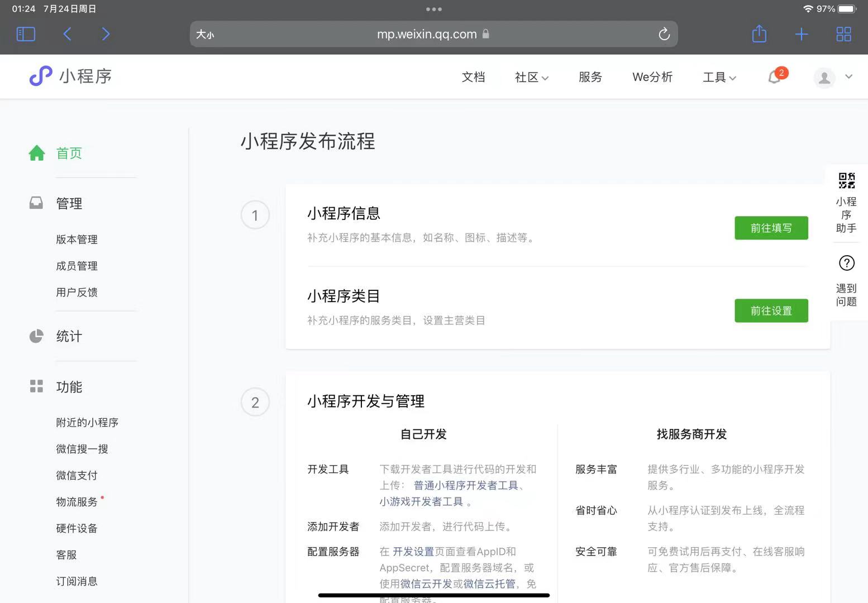Open a new tab with plus icon
Image resolution: width=868 pixels, height=603 pixels.
(802, 34)
